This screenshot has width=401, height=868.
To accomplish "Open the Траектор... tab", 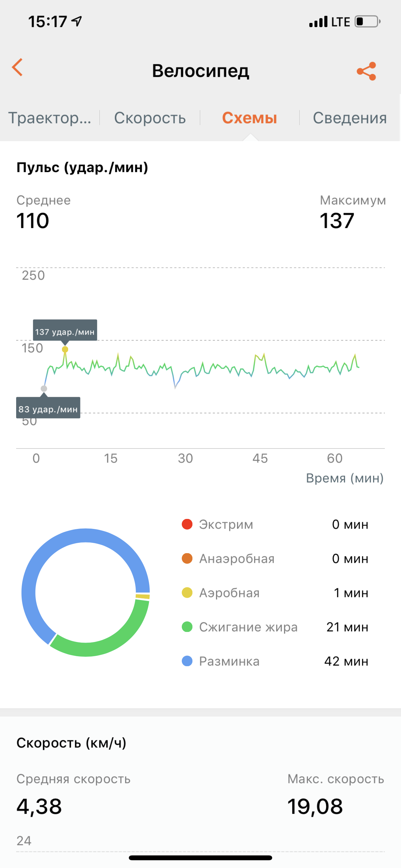I will pyautogui.click(x=49, y=118).
